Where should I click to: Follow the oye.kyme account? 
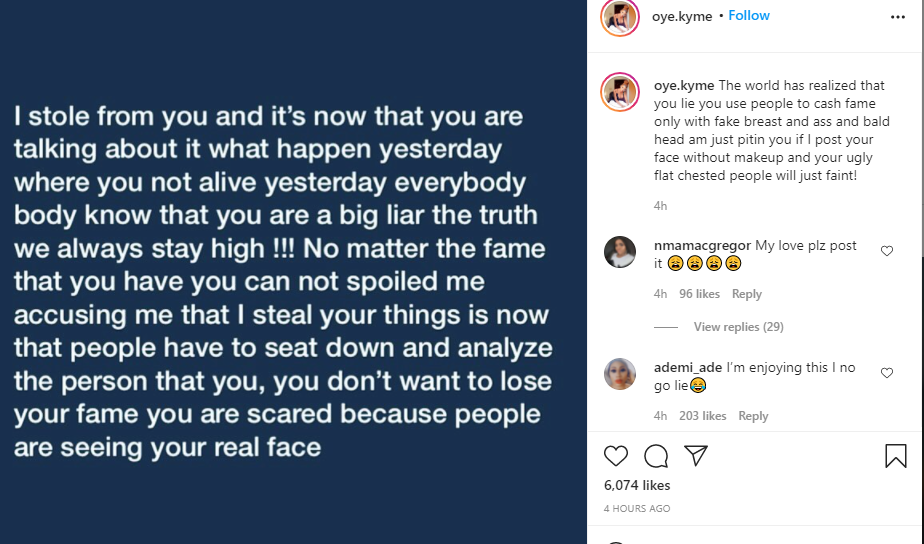click(x=749, y=16)
